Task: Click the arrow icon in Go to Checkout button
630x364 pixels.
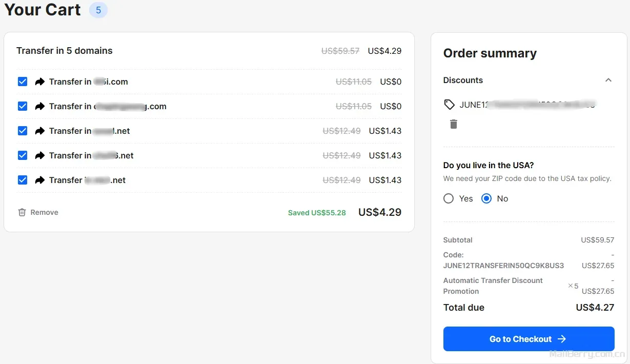Action: 562,339
